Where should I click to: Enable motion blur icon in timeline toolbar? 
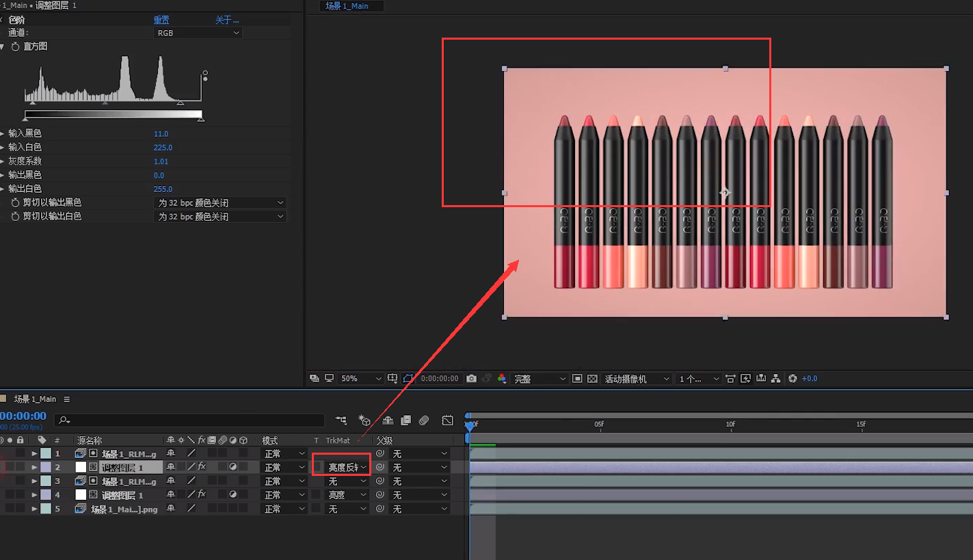pyautogui.click(x=424, y=420)
